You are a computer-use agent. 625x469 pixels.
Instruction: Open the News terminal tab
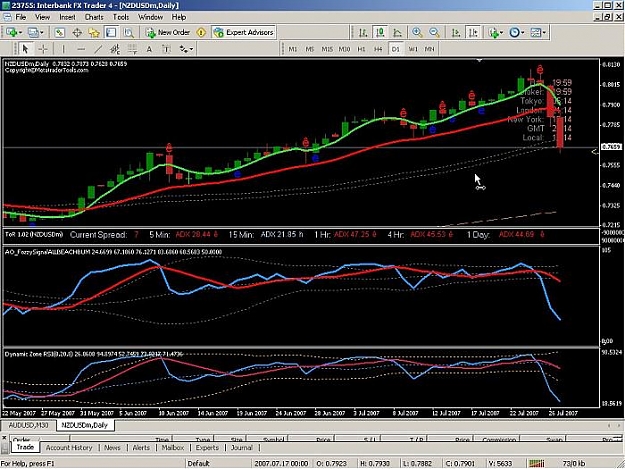coord(112,447)
